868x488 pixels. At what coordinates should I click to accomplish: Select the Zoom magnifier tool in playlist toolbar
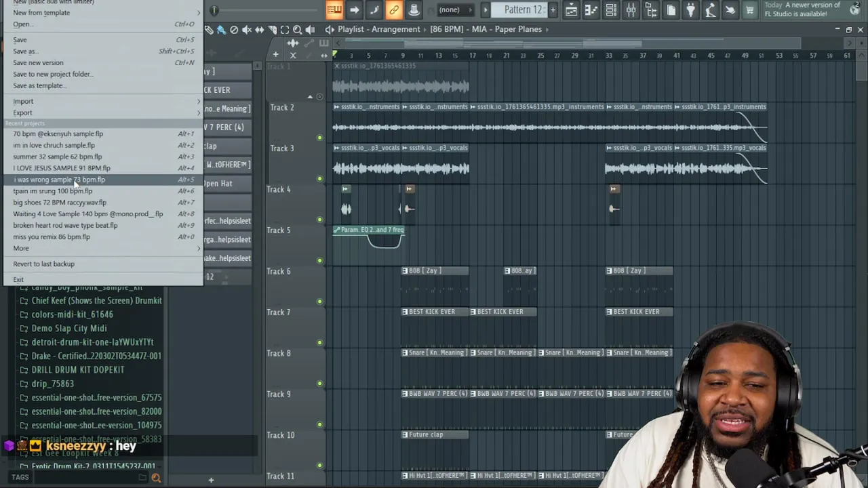coord(297,30)
